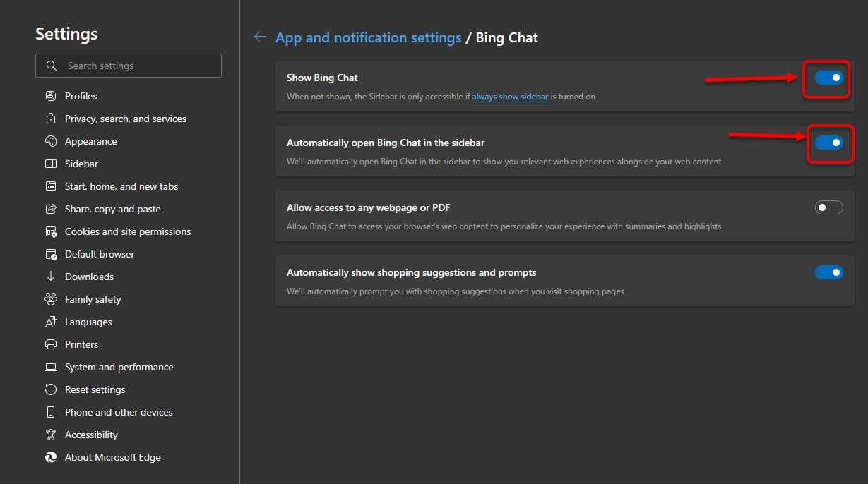This screenshot has width=868, height=484.
Task: Click the back arrow to leave Bing Chat settings
Action: 259,37
